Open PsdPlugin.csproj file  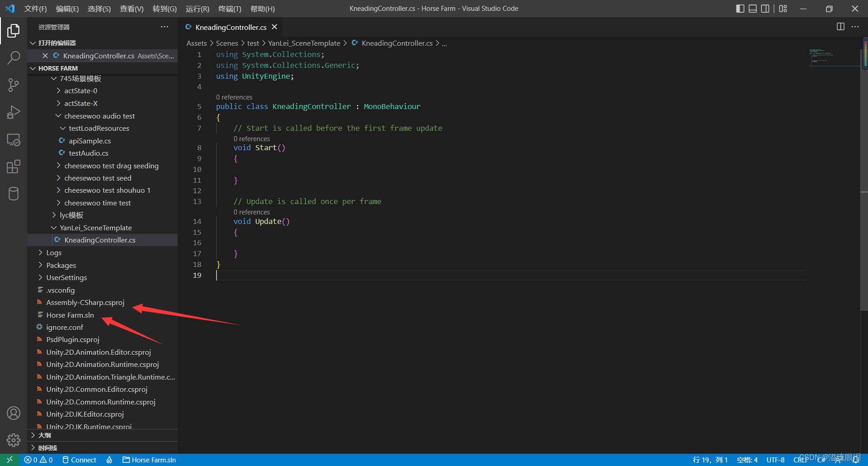pyautogui.click(x=103, y=340)
